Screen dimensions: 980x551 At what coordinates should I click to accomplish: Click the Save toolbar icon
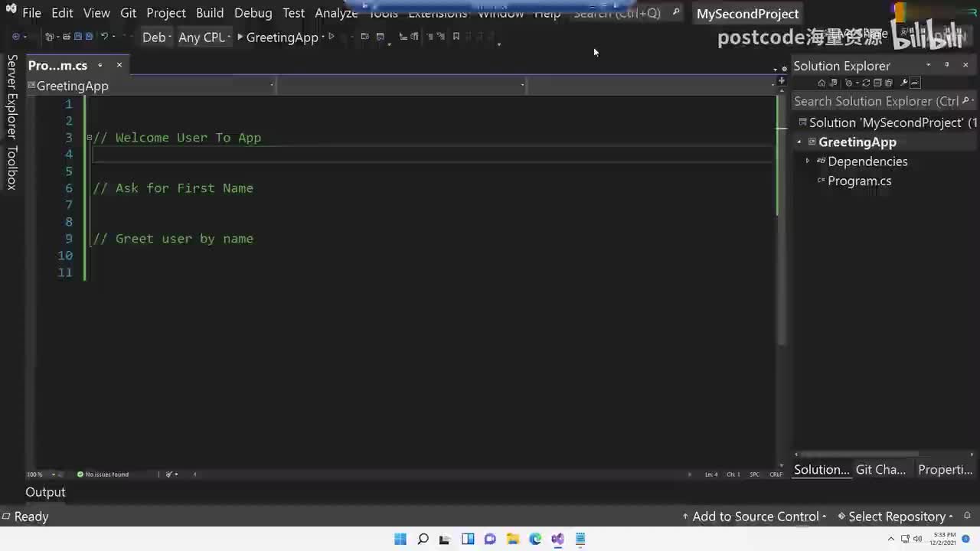click(x=78, y=37)
